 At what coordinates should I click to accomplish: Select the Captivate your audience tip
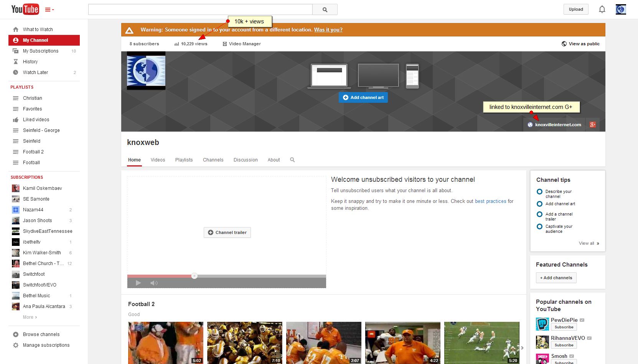point(555,229)
